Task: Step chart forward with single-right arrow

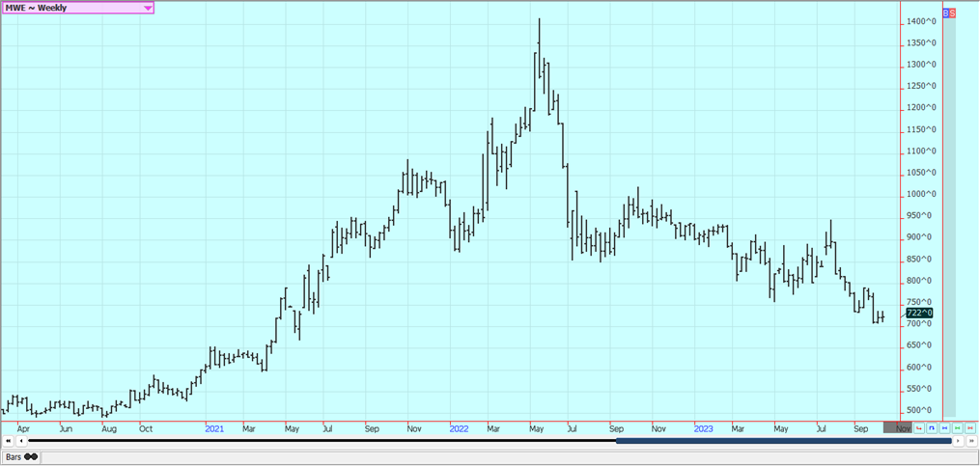Action: point(958,440)
